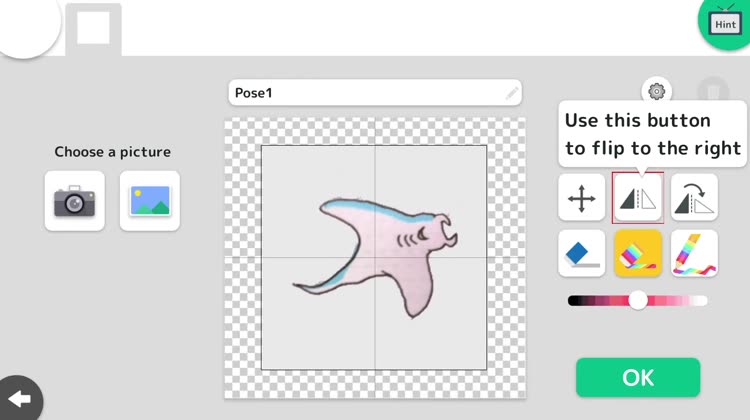Toggle the yellow highlighted marker tool

click(x=637, y=253)
